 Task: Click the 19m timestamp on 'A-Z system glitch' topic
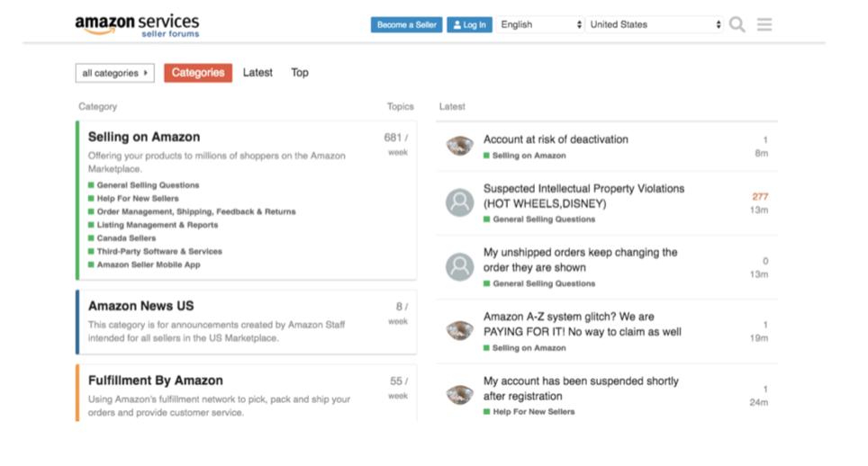tap(759, 338)
